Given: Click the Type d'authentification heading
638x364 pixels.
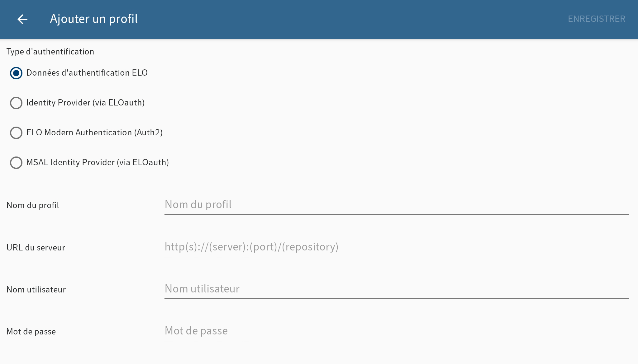Looking at the screenshot, I should pyautogui.click(x=50, y=51).
